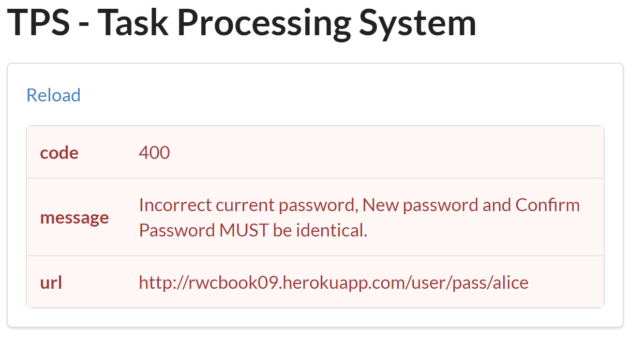Click the Reload link
This screenshot has width=644, height=340.
tap(53, 95)
